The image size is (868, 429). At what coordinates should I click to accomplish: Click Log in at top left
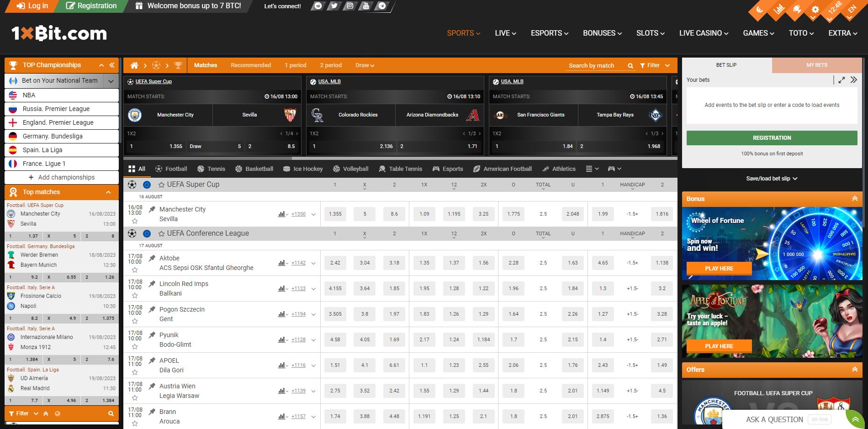click(32, 6)
